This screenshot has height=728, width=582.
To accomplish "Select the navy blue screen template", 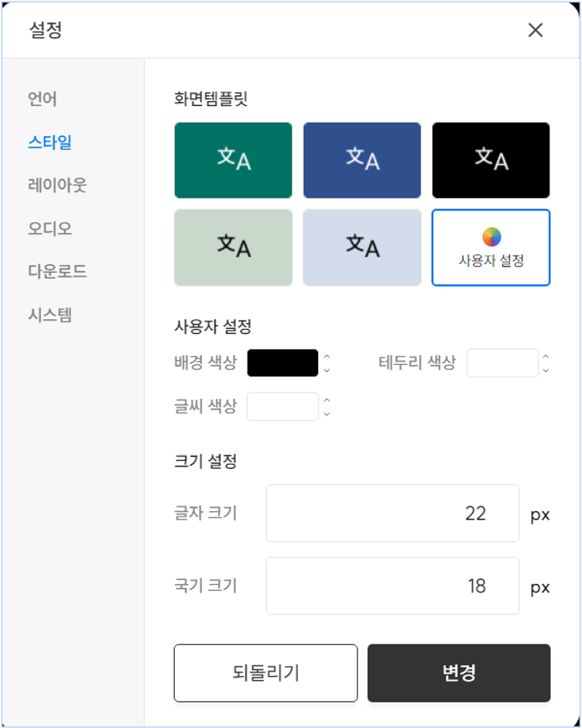I will [361, 160].
